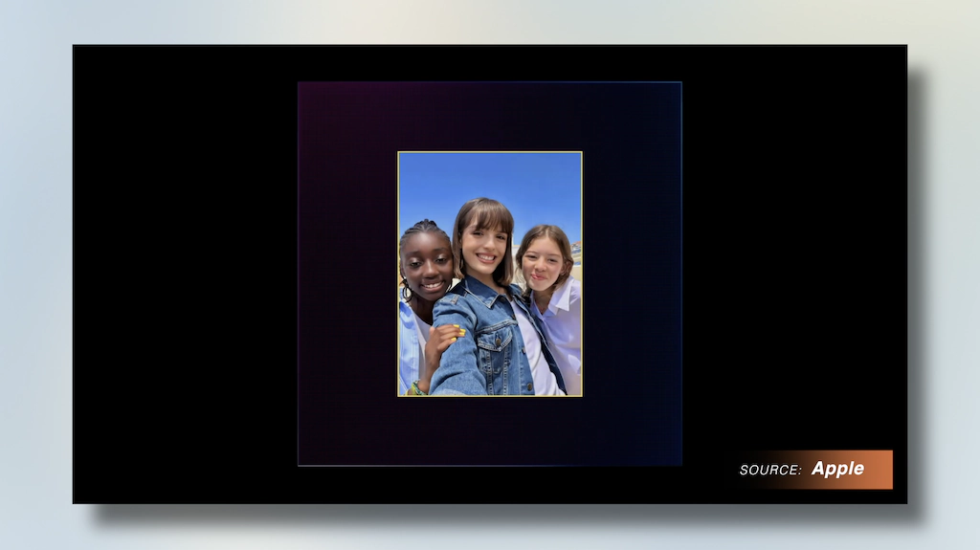This screenshot has height=550, width=980.
Task: Click the smiling woman in the denim jacket
Action: click(484, 300)
